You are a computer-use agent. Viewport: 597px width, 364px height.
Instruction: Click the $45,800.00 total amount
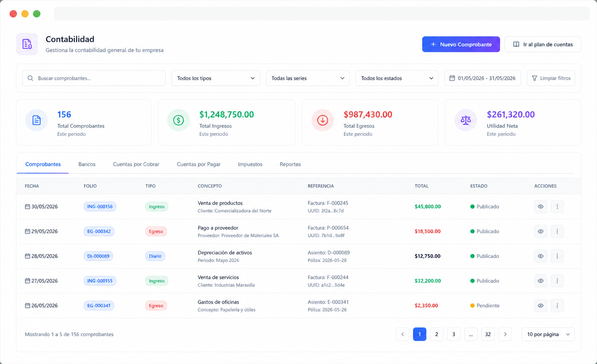pyautogui.click(x=428, y=206)
